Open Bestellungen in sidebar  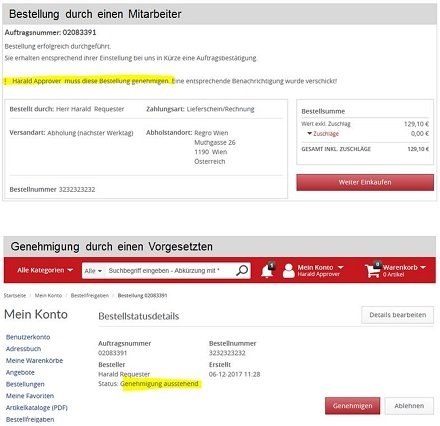click(x=25, y=384)
